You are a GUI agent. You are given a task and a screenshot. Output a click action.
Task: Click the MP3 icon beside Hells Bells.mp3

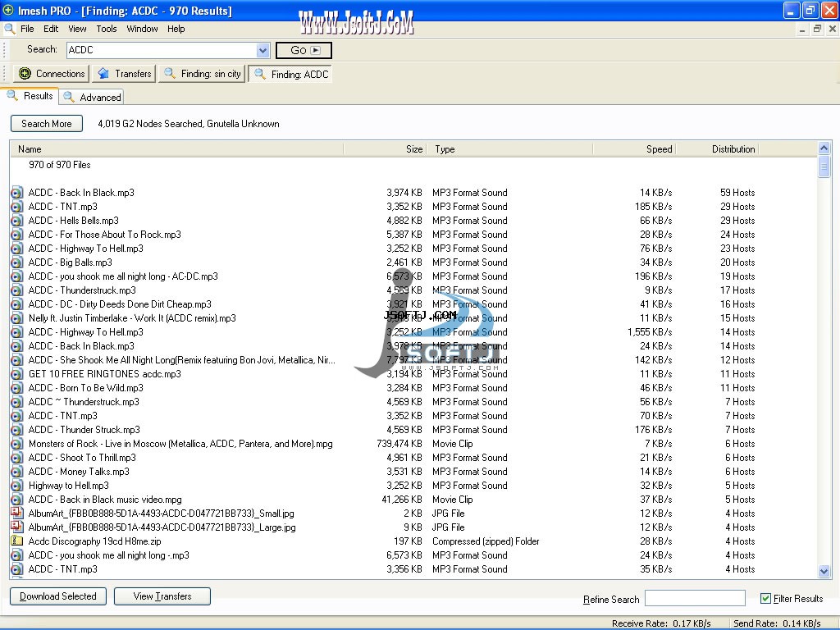click(17, 221)
